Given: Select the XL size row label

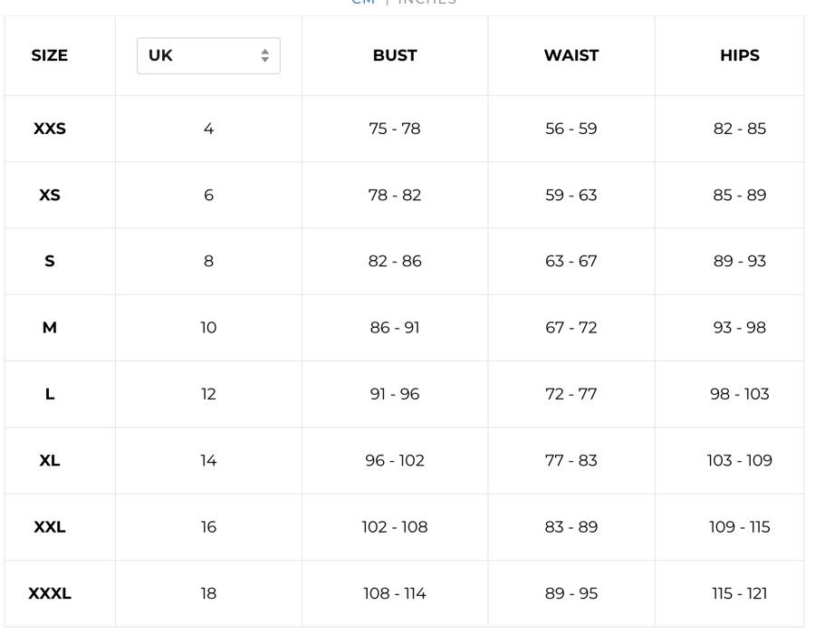Looking at the screenshot, I should tap(50, 460).
